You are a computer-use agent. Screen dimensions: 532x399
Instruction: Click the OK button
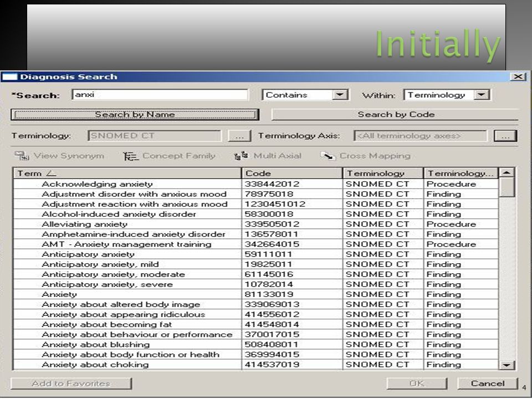pos(417,383)
